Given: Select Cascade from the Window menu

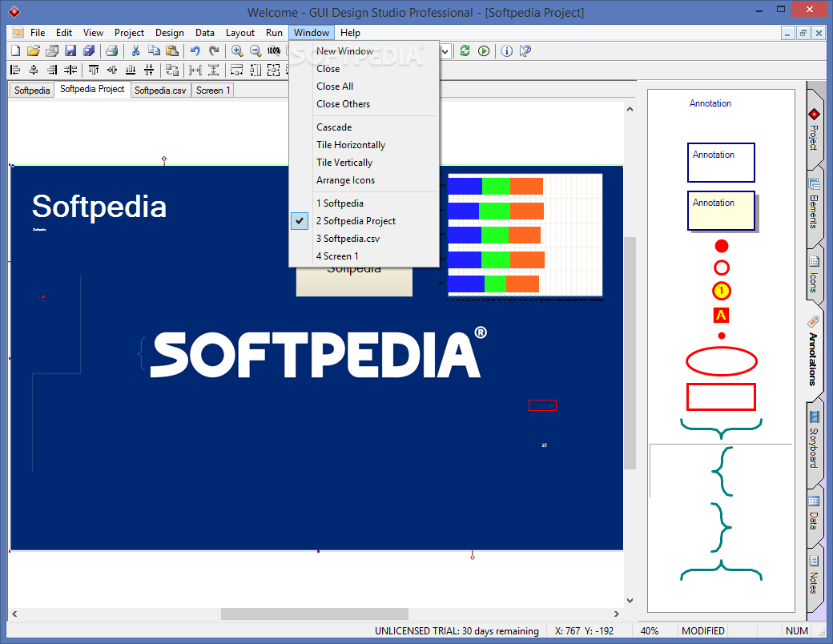Looking at the screenshot, I should tap(364, 127).
